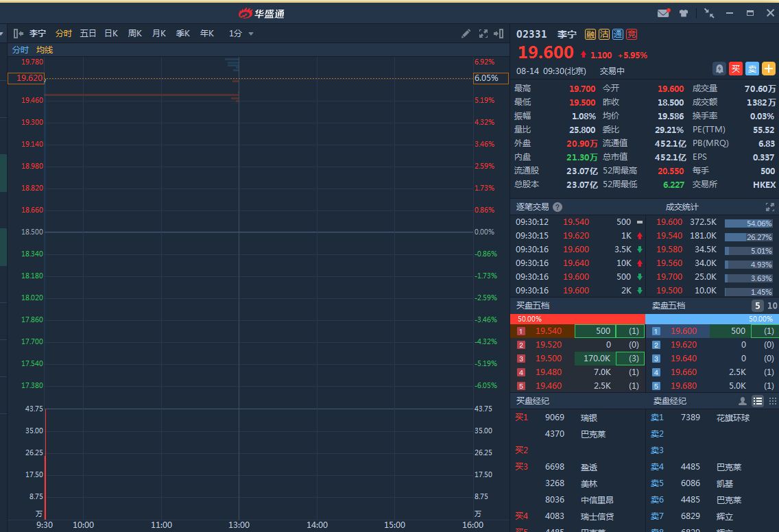Click the 52周最高 value 20.550
The height and width of the screenshot is (532, 779).
671,171
